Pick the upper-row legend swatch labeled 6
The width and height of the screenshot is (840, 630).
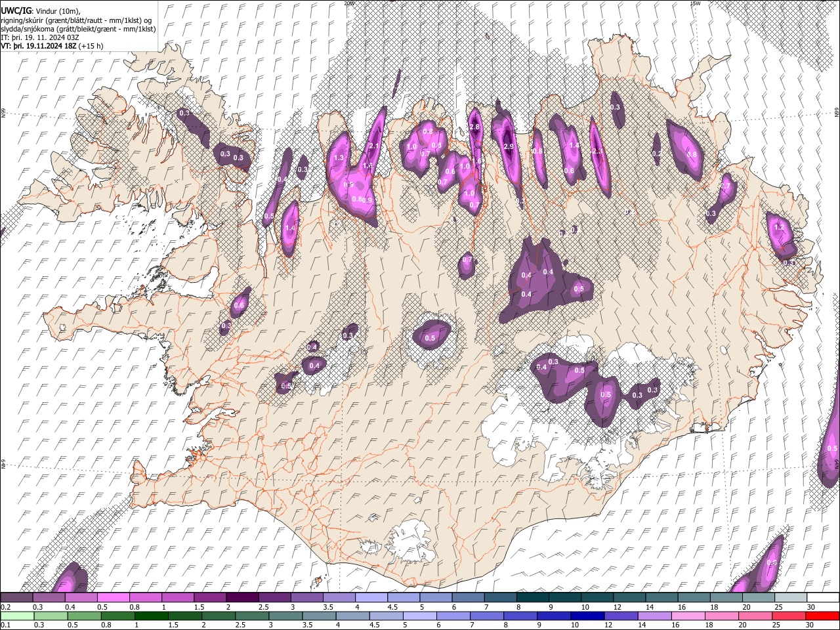[x=467, y=598]
